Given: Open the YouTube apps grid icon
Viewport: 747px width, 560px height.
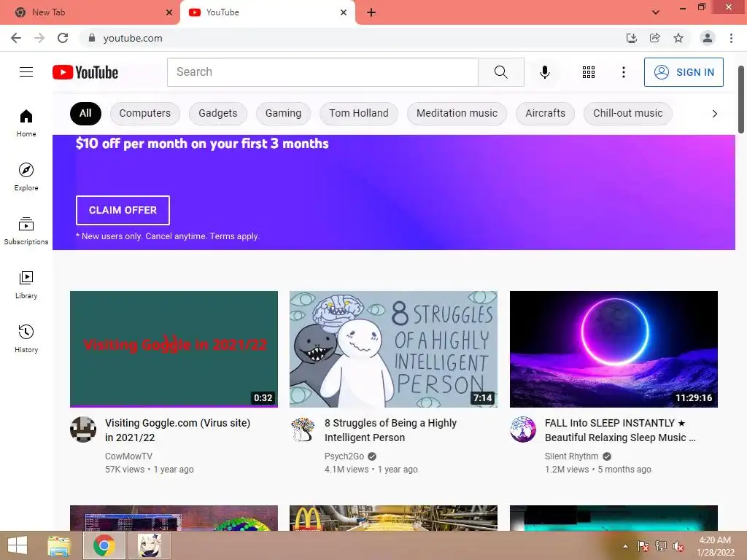Looking at the screenshot, I should click(589, 72).
